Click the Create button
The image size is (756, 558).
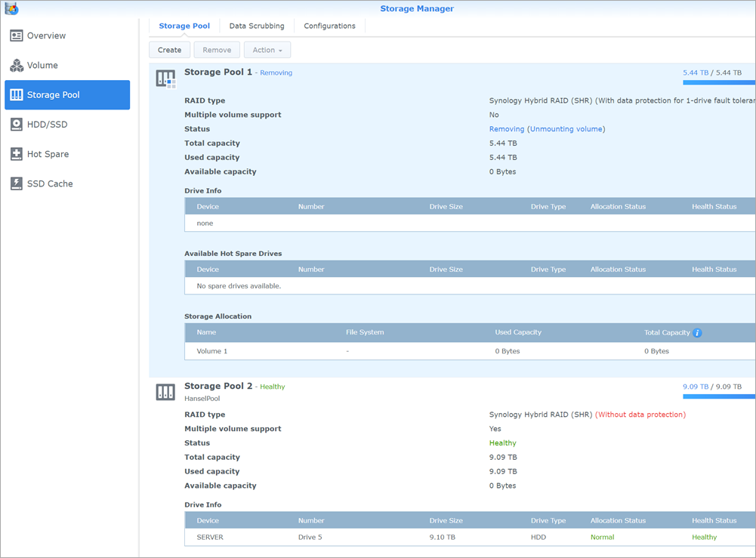click(x=170, y=50)
